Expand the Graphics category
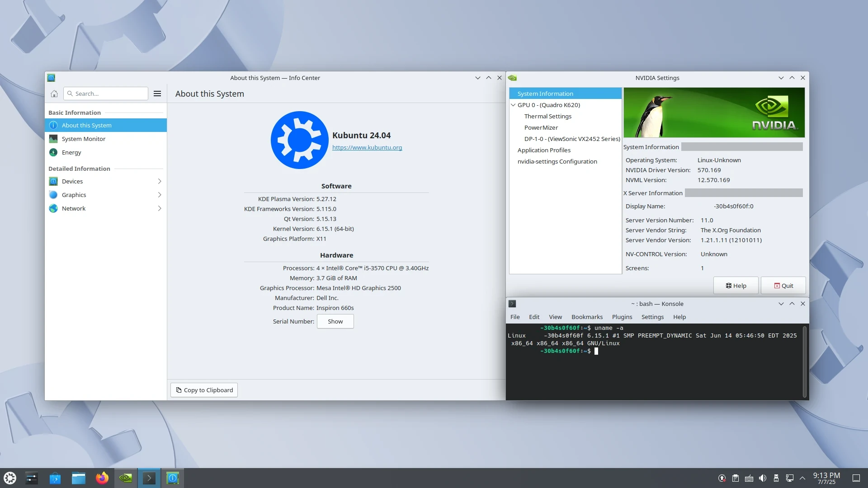 coord(105,195)
